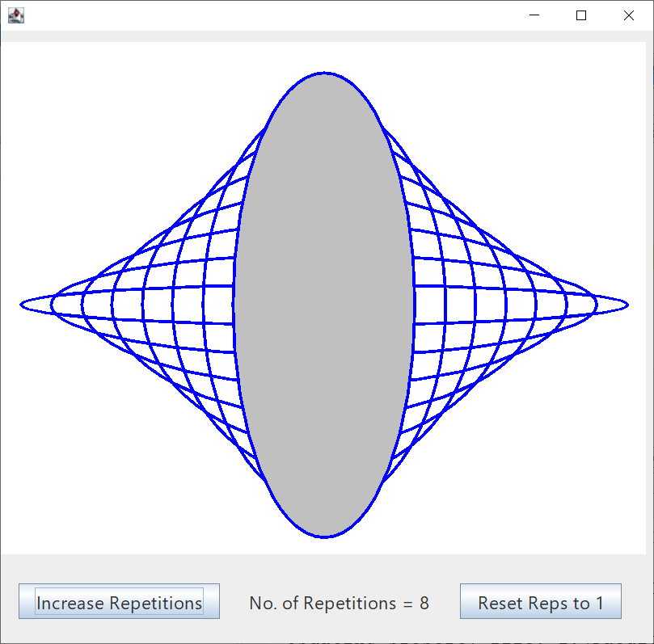Click the gray ellipse's right edge at mid-height
The width and height of the screenshot is (654, 644).
point(414,305)
